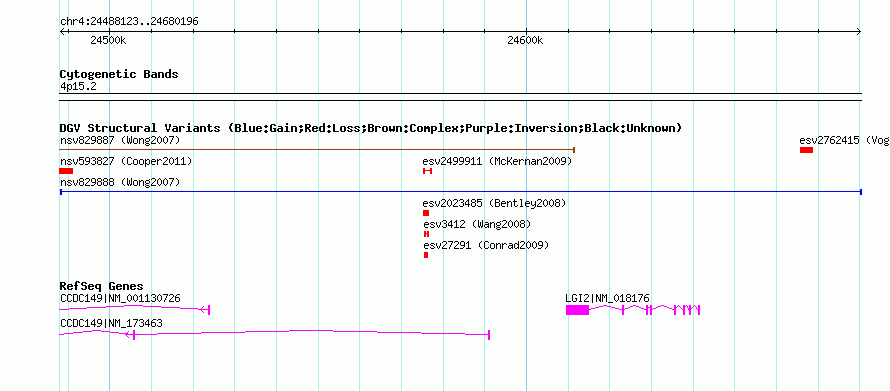
Task: Click the 24600k ruler tick label
Action: coord(525,41)
